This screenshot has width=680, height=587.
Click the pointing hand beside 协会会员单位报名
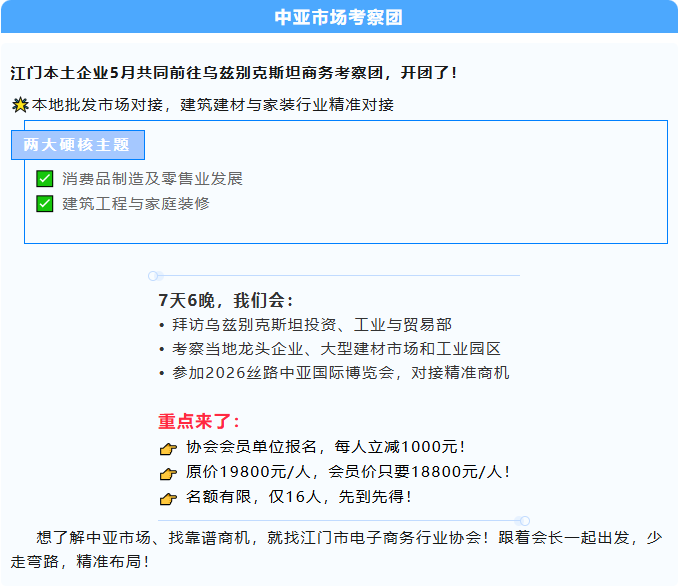(x=168, y=448)
